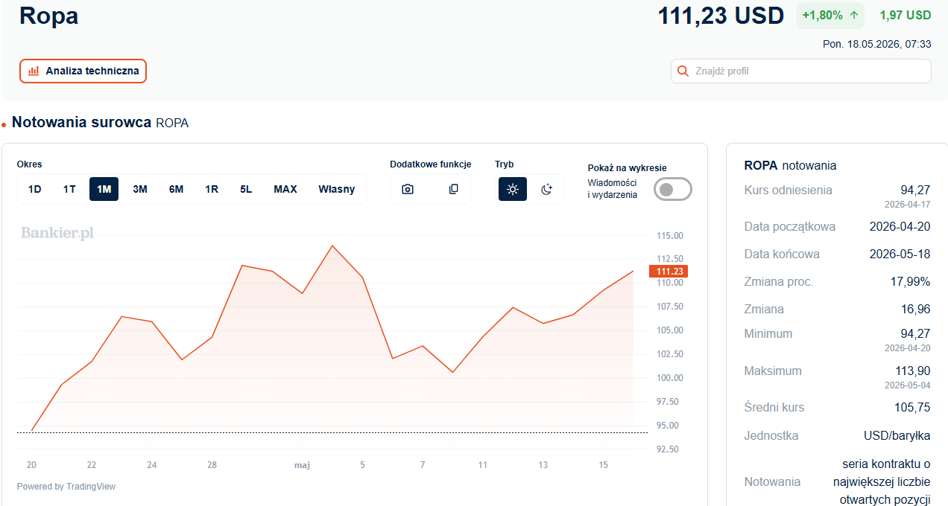
Task: Toggle Wiadomości i wydarzenia switch
Action: pyautogui.click(x=672, y=189)
